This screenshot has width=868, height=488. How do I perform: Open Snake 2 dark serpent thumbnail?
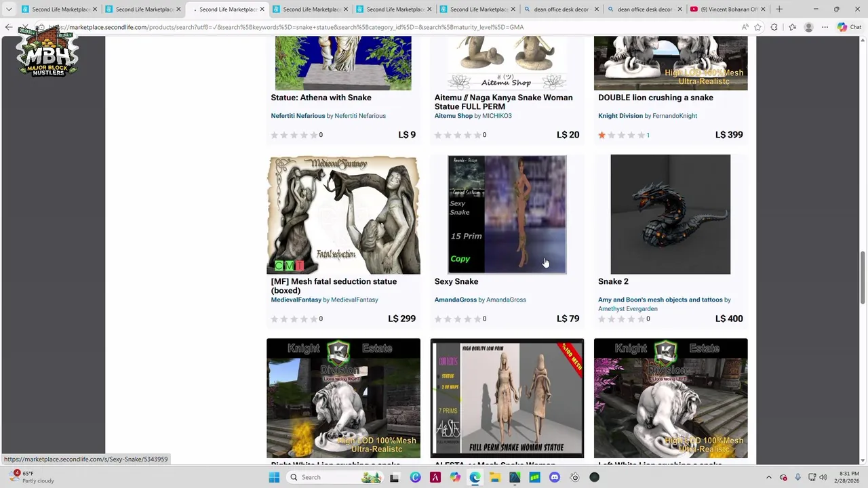pos(670,214)
